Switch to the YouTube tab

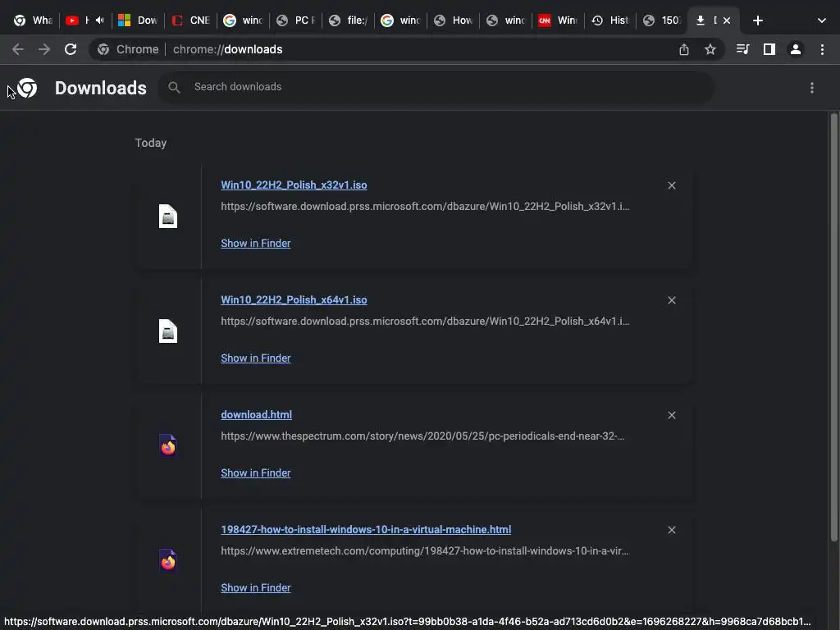pos(78,21)
